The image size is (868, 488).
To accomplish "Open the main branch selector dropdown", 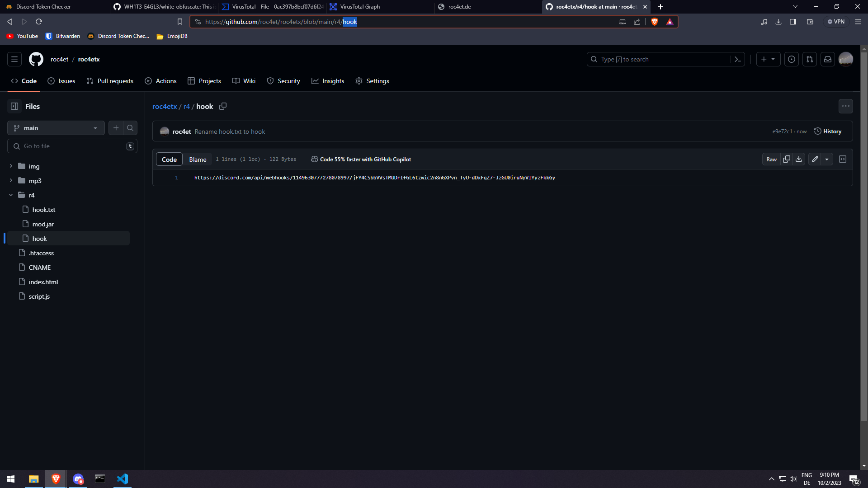I will click(x=56, y=128).
